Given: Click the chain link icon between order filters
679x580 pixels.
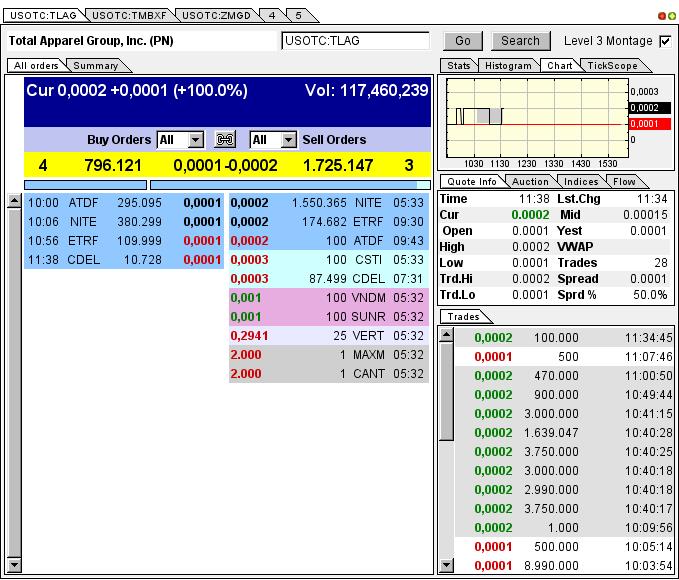Looking at the screenshot, I should (225, 140).
